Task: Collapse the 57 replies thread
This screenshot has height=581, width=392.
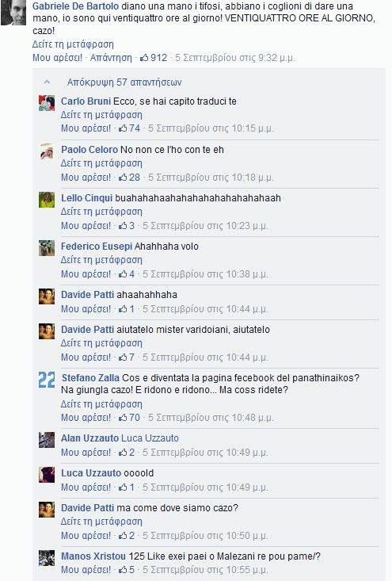Action: click(124, 82)
